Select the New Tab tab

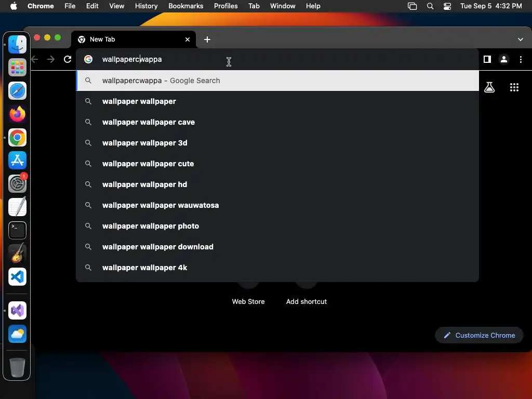pyautogui.click(x=134, y=39)
